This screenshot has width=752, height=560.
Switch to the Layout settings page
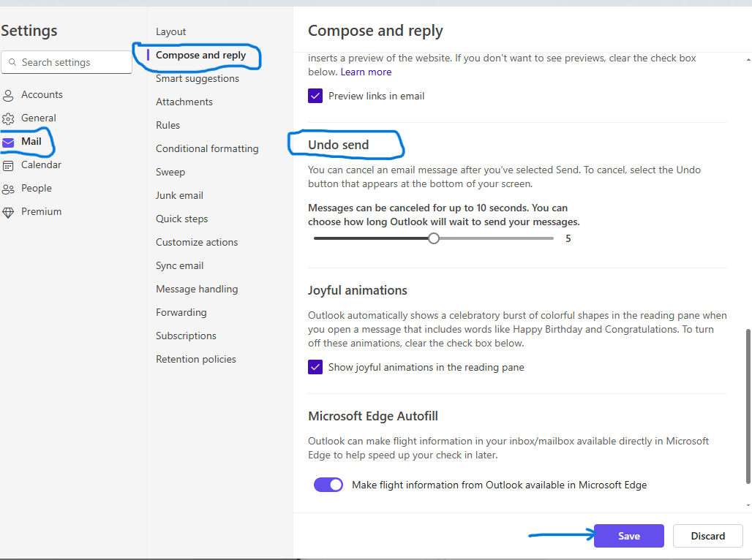tap(170, 31)
